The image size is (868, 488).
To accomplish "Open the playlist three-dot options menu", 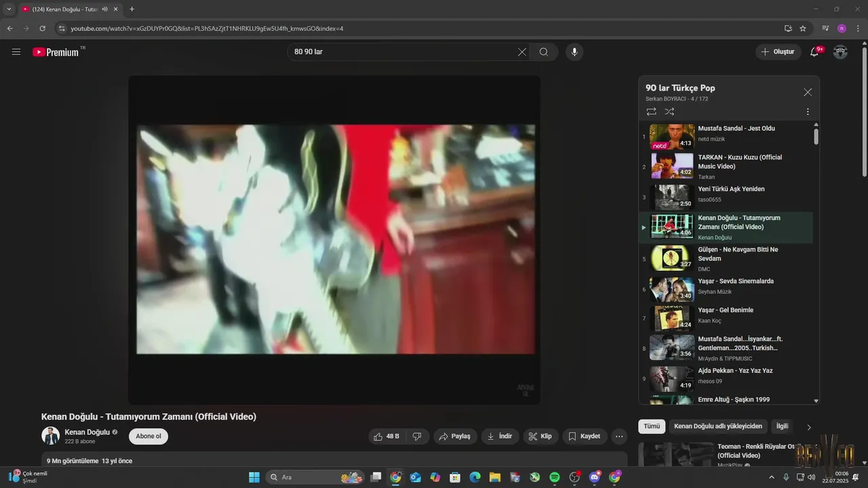I will 808,111.
